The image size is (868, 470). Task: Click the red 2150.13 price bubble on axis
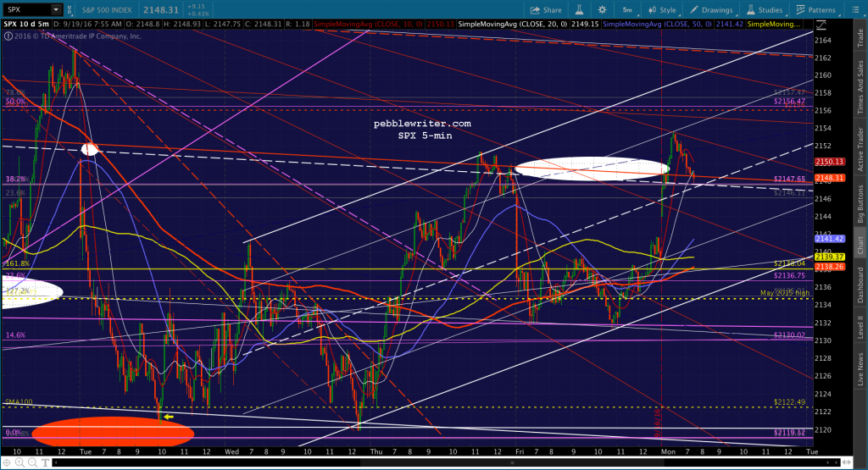(x=829, y=162)
